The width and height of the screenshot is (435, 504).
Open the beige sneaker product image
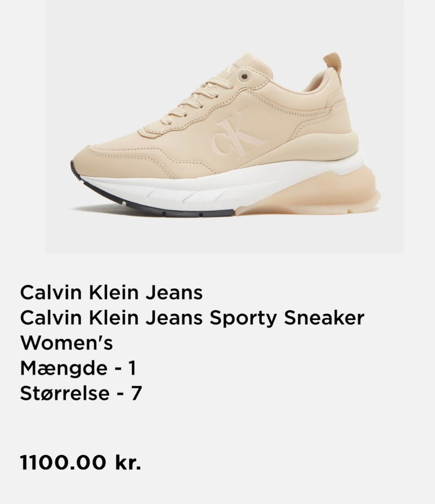[224, 127]
